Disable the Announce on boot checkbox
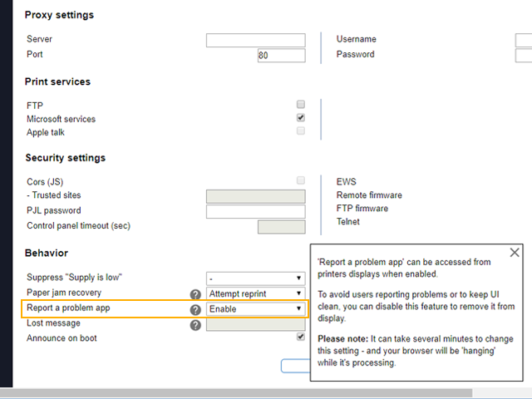The width and height of the screenshot is (532, 399). coord(301,337)
